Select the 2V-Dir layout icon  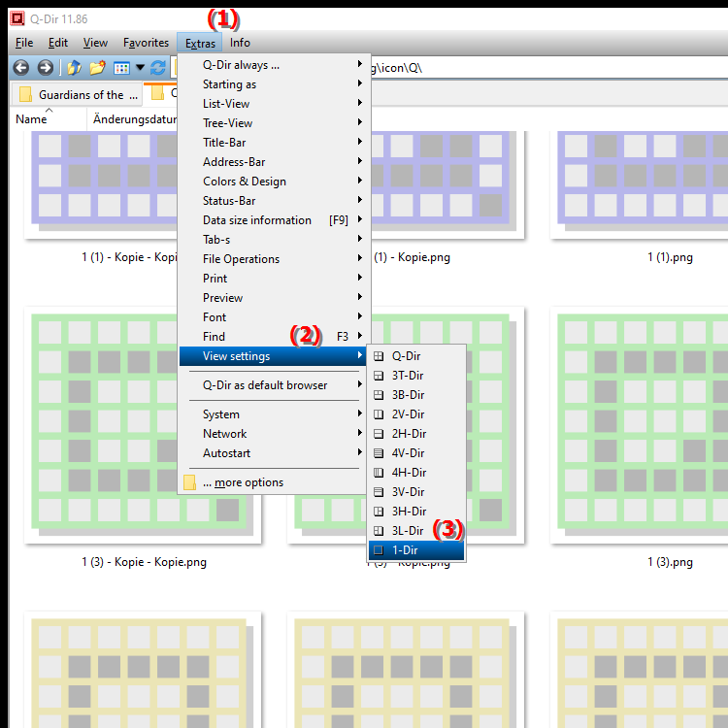(379, 414)
